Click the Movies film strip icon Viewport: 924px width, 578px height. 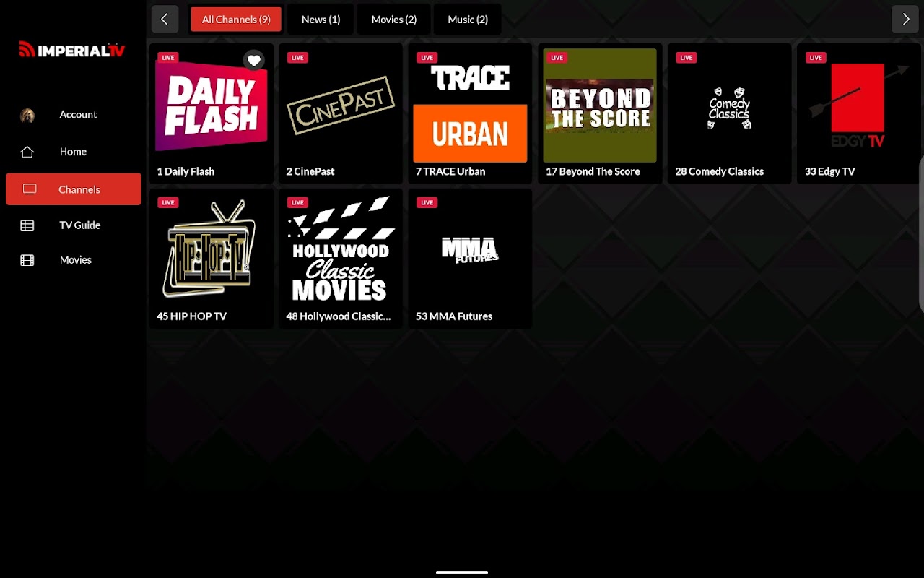pyautogui.click(x=27, y=260)
